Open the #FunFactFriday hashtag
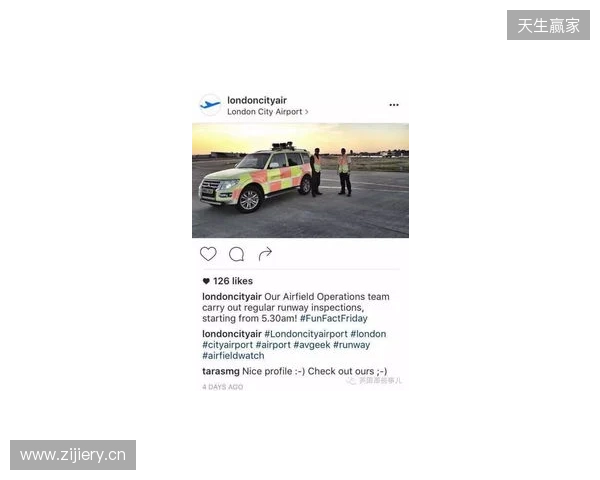This screenshot has width=600, height=480. click(334, 318)
